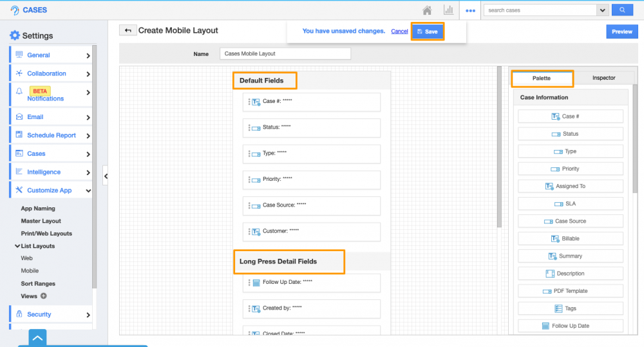
Task: Click the plus icon next to Views
Action: (x=44, y=296)
